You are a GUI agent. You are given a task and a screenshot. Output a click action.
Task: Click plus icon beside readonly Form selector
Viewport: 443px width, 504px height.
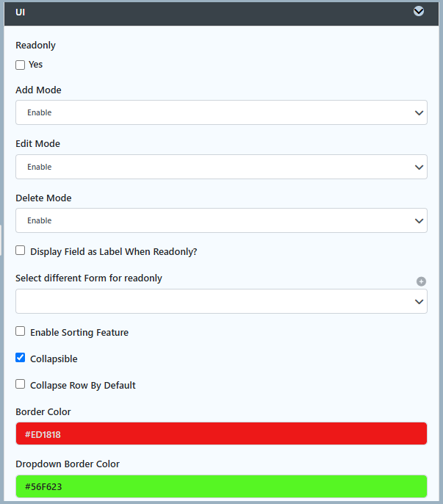click(x=421, y=281)
